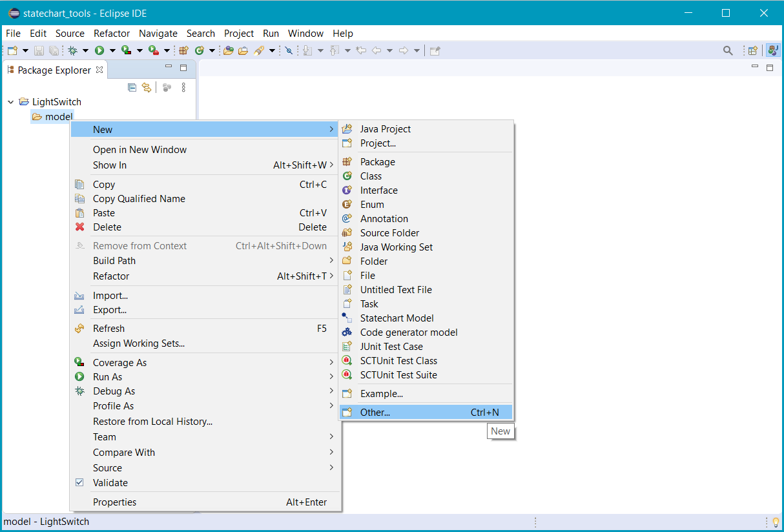Expand the Build Path submenu
784x532 pixels.
(205, 261)
